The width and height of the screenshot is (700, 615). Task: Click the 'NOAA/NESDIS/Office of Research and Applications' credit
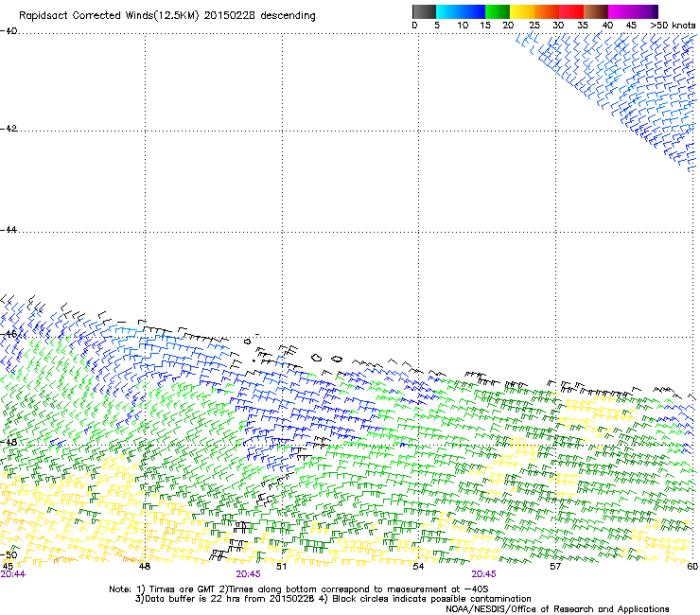pyautogui.click(x=557, y=609)
